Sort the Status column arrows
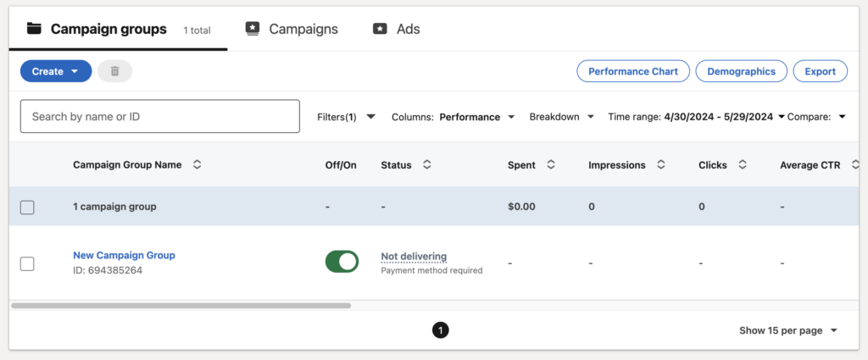The width and height of the screenshot is (868, 360). point(427,165)
